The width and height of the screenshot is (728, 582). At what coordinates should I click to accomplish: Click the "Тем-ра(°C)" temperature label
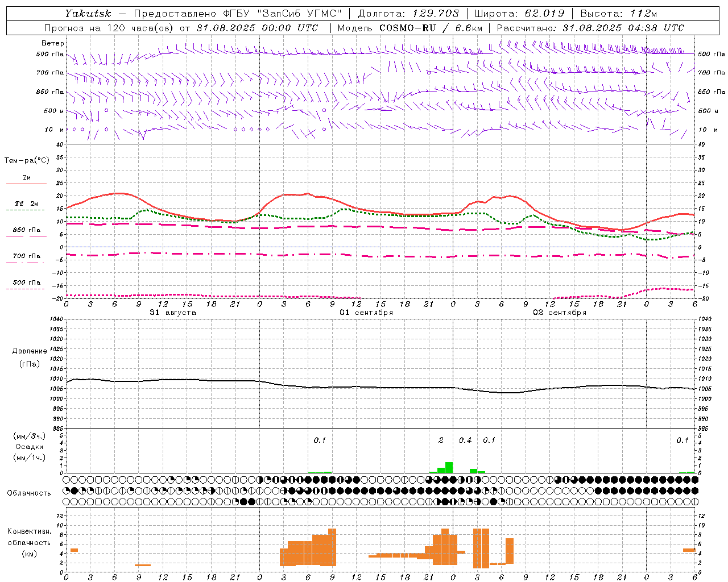(x=27, y=161)
